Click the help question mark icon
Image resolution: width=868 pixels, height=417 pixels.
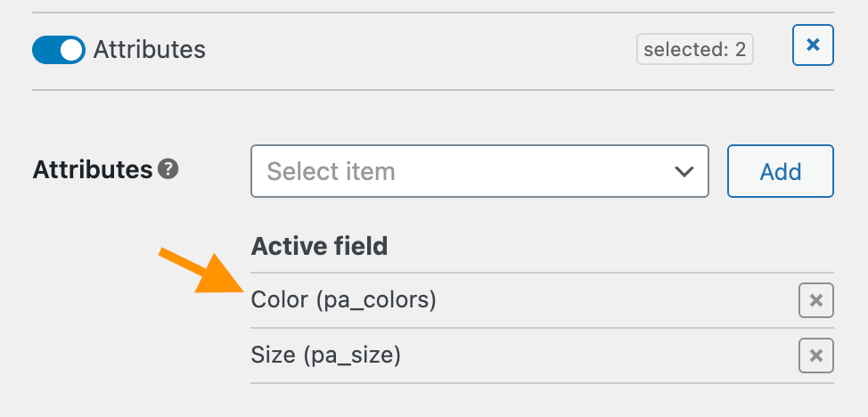168,168
